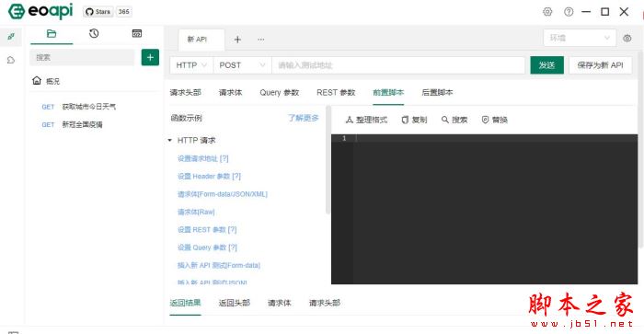Click the function list scrollbar
The width and height of the screenshot is (644, 334).
(x=328, y=160)
